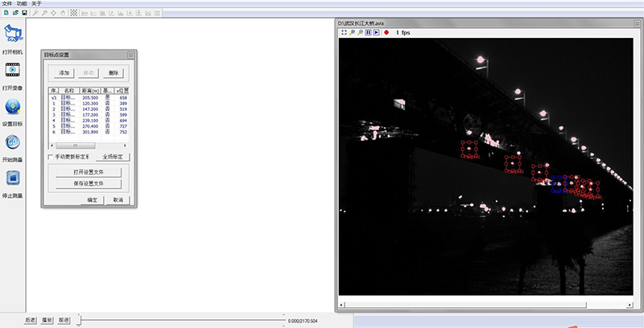Open recording via 打开录像 film icon
The height and width of the screenshot is (328, 644).
pyautogui.click(x=13, y=70)
